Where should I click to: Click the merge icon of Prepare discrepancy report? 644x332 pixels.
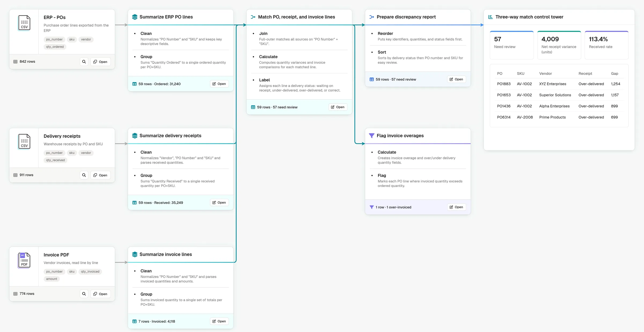[x=372, y=17]
